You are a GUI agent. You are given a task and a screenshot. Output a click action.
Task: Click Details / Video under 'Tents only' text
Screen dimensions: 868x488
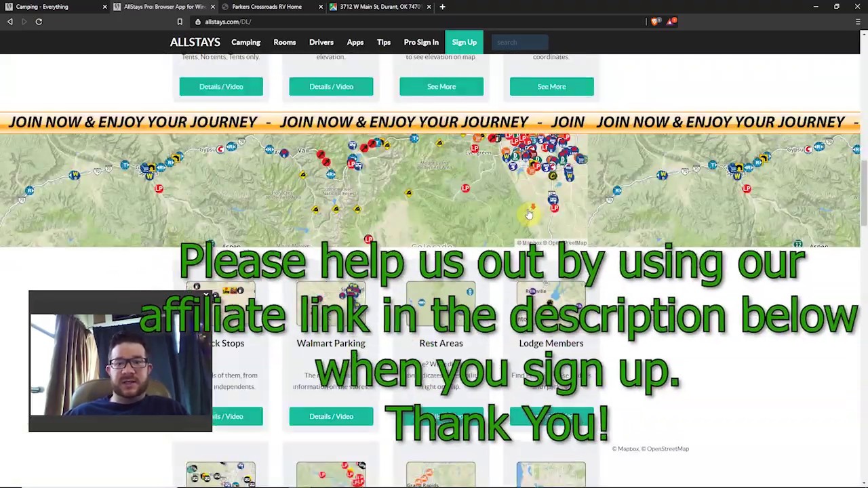coord(221,87)
